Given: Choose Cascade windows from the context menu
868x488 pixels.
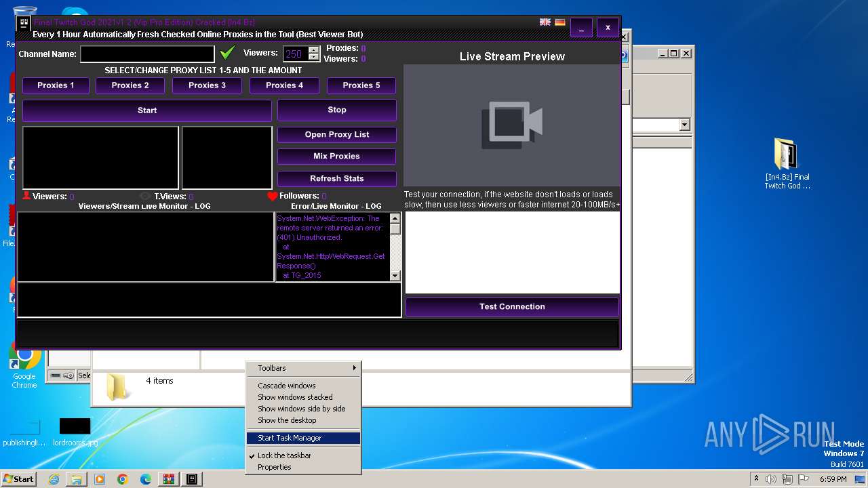Looking at the screenshot, I should pyautogui.click(x=303, y=386).
